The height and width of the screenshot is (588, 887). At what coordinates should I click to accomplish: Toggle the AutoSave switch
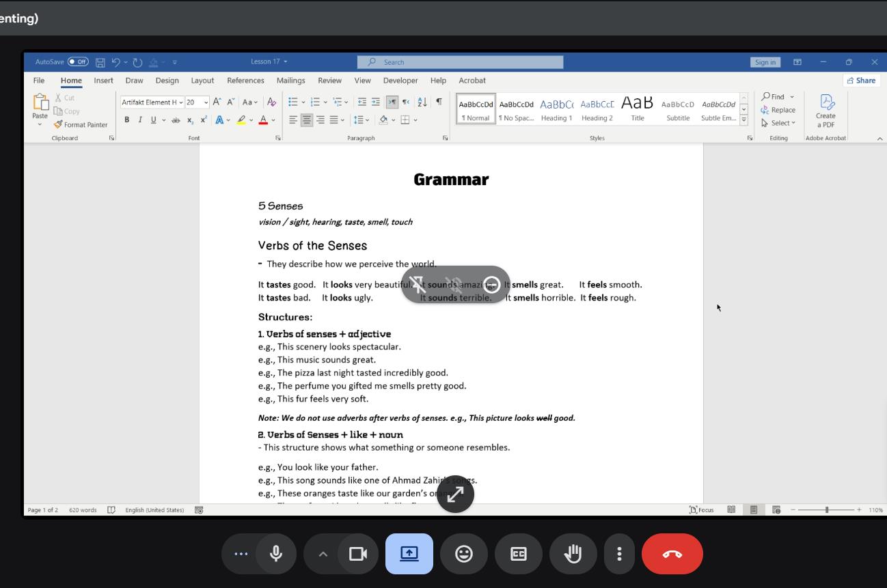coord(78,62)
